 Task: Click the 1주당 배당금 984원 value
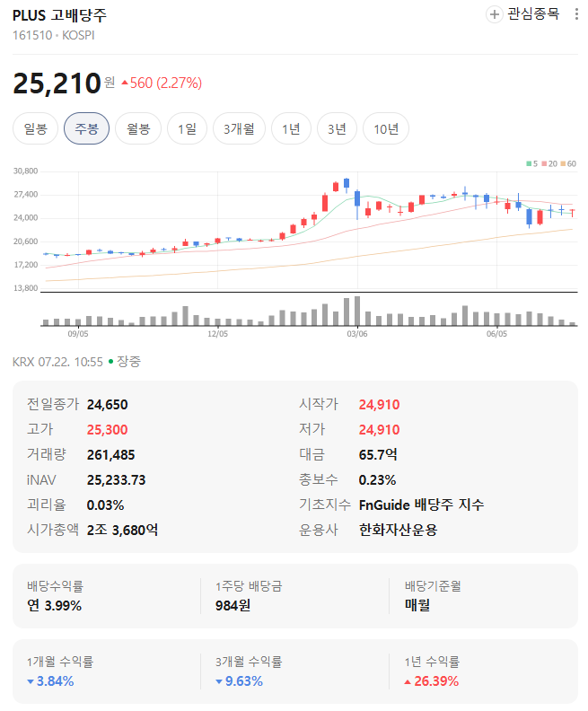coord(233,606)
